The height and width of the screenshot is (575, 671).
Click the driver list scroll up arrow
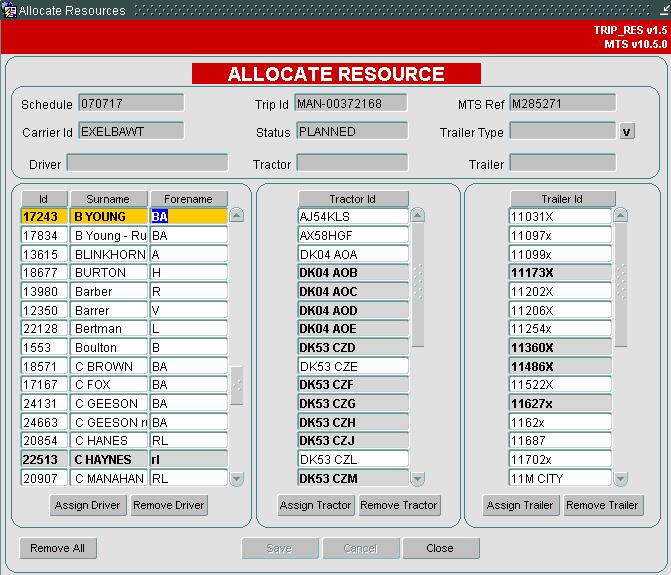click(x=237, y=216)
